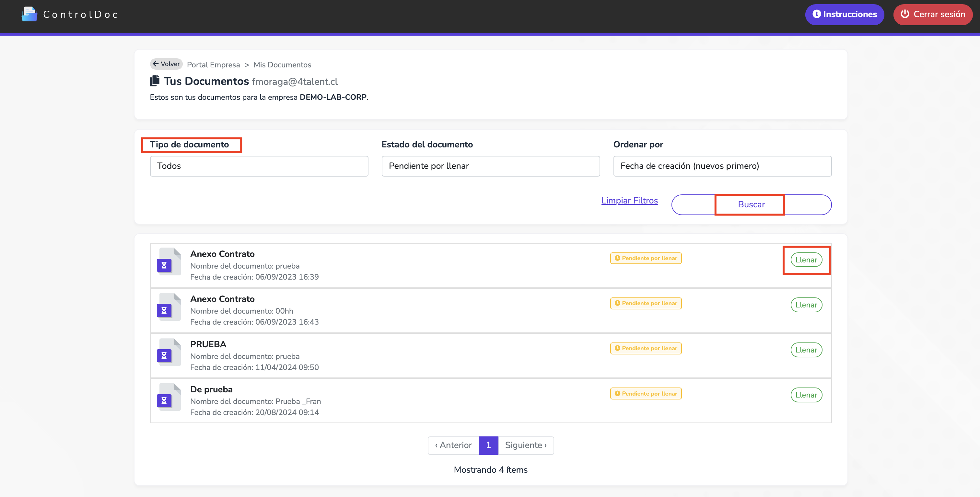This screenshot has width=980, height=497.
Task: Click the Limpiar Filtros link
Action: [x=629, y=201]
